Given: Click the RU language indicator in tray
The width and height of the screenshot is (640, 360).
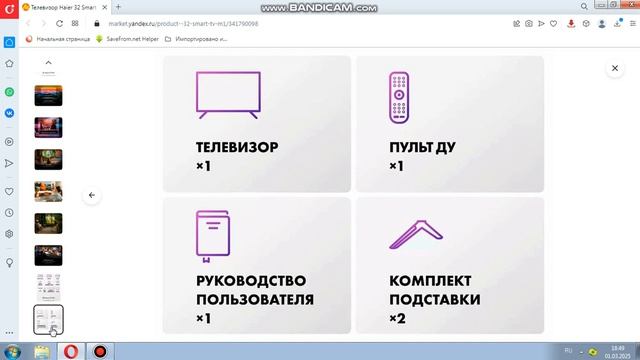Looking at the screenshot, I should (568, 351).
